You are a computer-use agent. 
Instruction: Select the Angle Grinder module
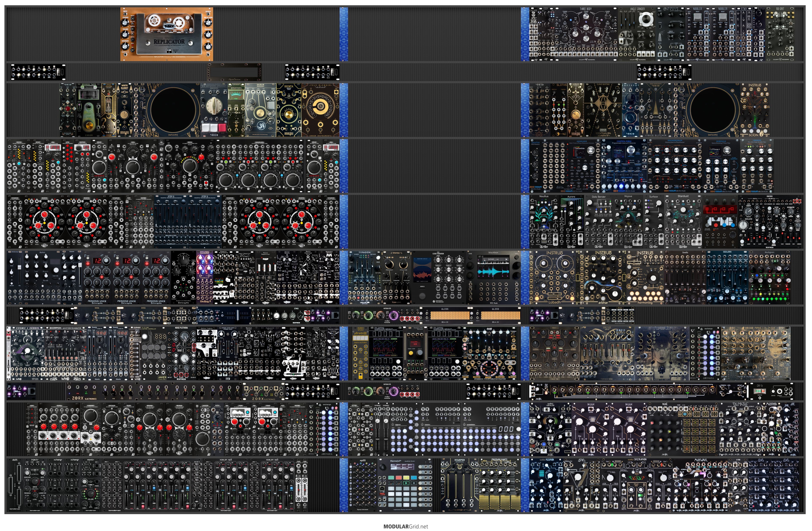637,34
